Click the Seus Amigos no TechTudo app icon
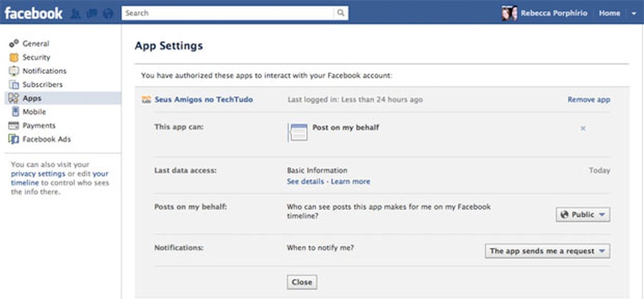This screenshot has width=644, height=299. (x=147, y=99)
